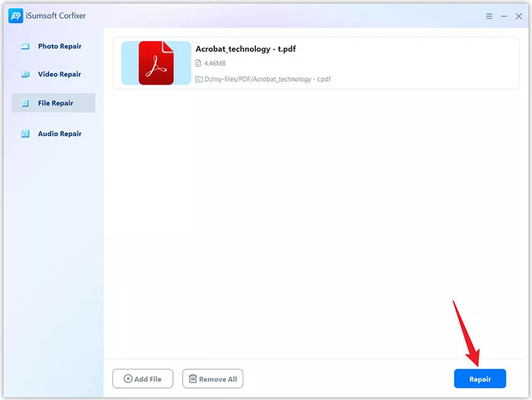Switch to Photo Repair section
This screenshot has width=532, height=400.
point(53,46)
